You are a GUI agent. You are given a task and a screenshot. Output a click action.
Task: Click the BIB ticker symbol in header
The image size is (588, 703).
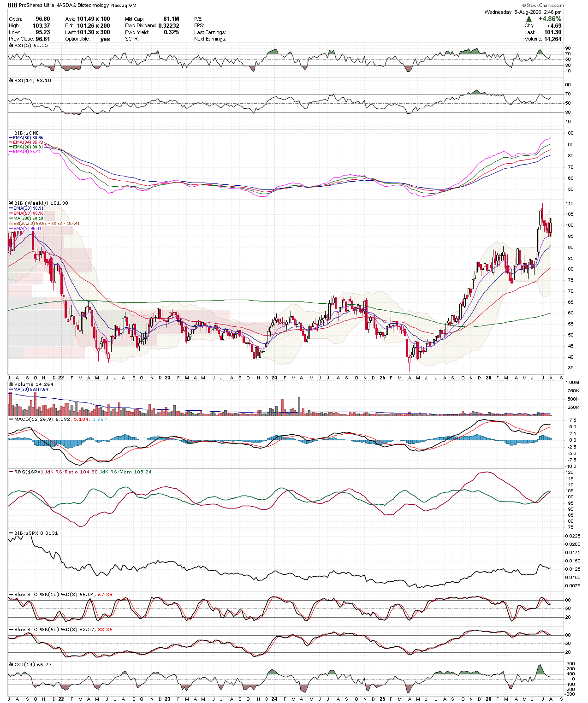click(12, 5)
